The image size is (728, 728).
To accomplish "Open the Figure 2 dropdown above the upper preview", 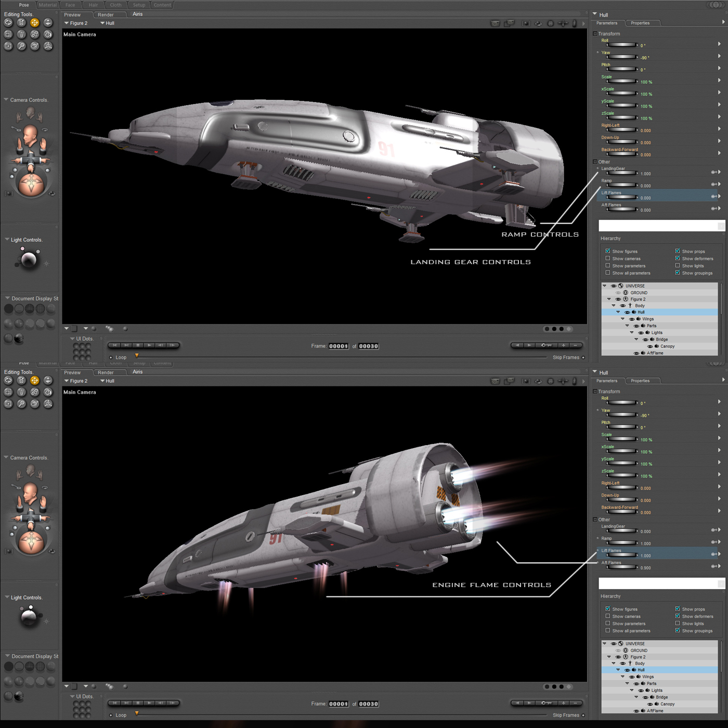I will click(x=76, y=23).
